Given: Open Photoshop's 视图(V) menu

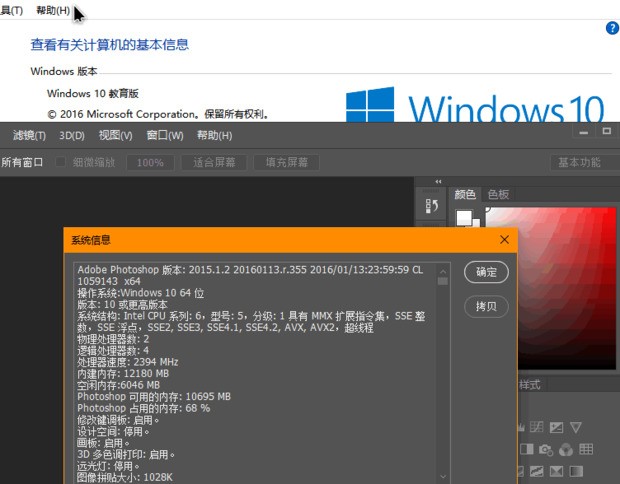Looking at the screenshot, I should coord(115,136).
